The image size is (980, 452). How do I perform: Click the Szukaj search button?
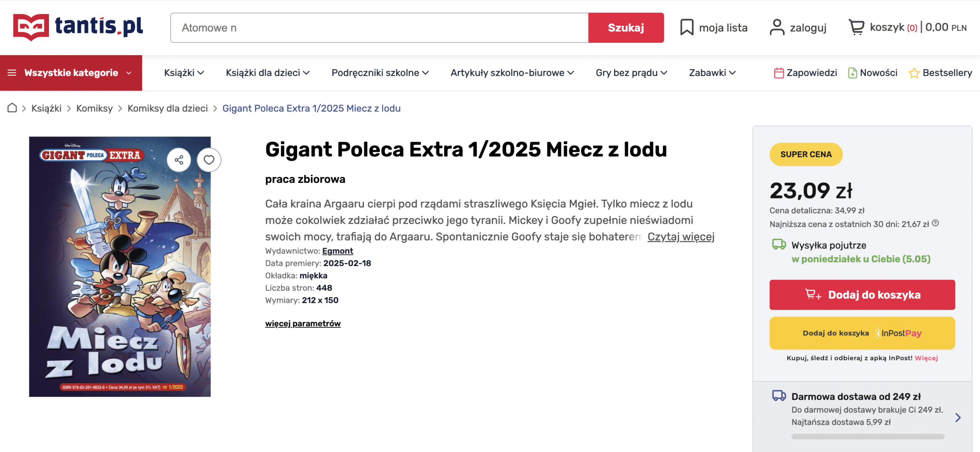click(626, 28)
